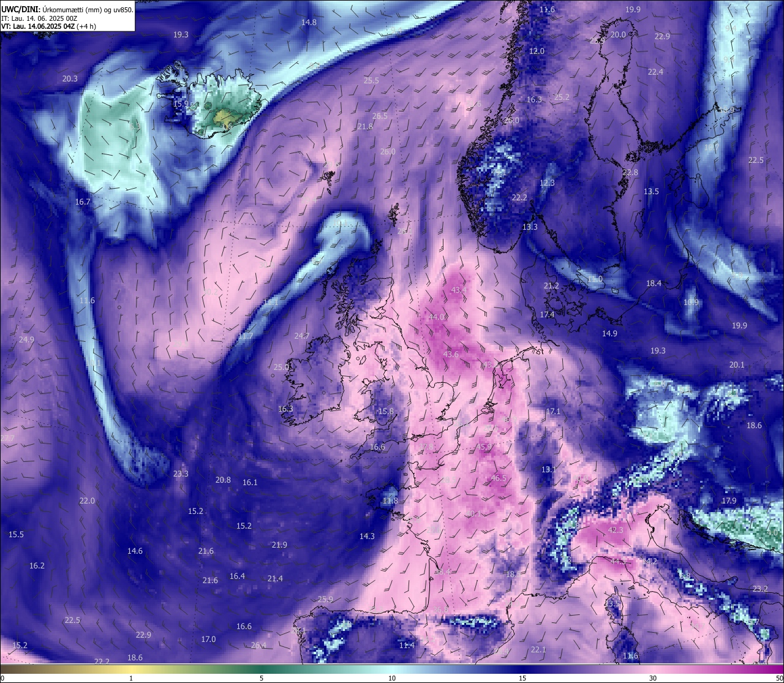Viewport: 784px width, 683px height.
Task: Click the 22.0 value label
Action: (87, 500)
